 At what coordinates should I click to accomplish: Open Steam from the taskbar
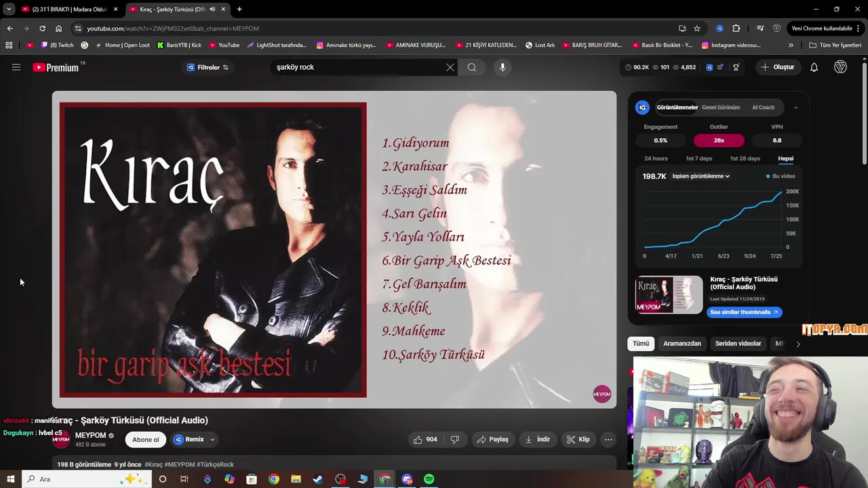(318, 479)
